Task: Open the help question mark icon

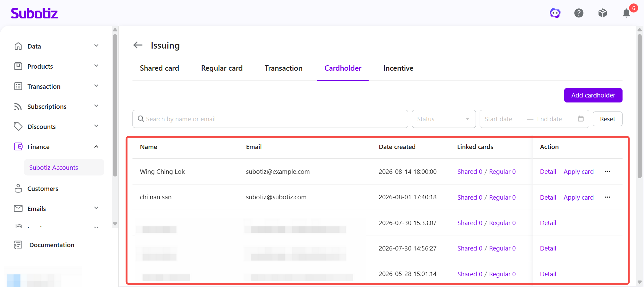Action: click(x=579, y=13)
